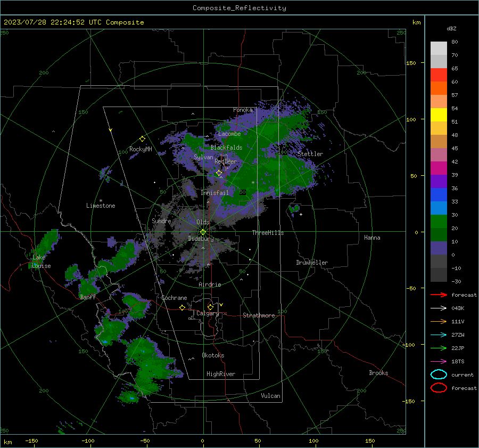The height and width of the screenshot is (448, 479).
Task: Click the orange 111V arrow in legend
Action: point(439,321)
